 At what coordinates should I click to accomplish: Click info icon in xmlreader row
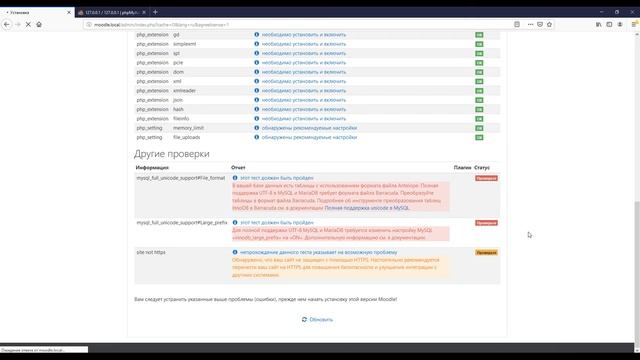point(257,91)
